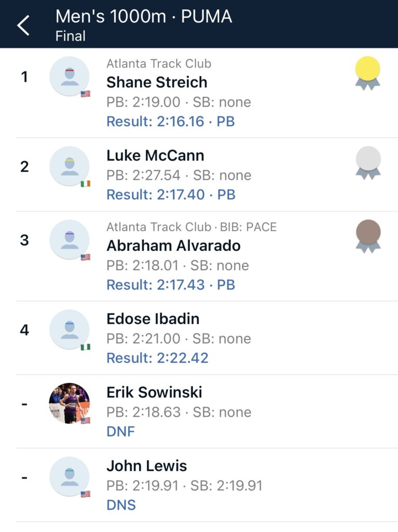The image size is (398, 532).
Task: Open Abraham Alvarado's athlete name
Action: tap(174, 246)
